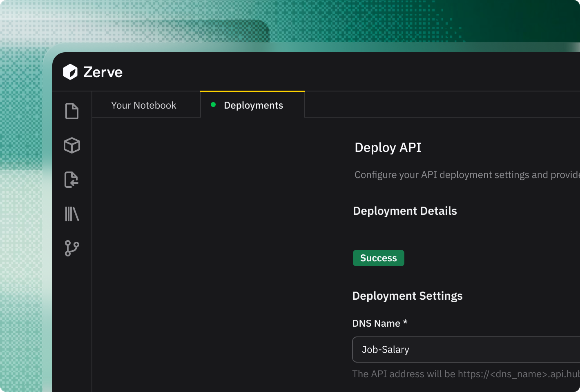Click the DNS Name field label

(376, 323)
